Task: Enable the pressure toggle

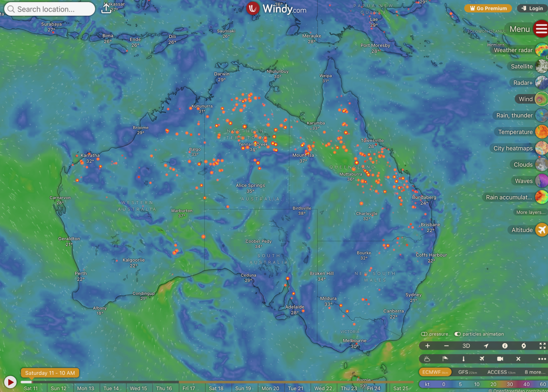Action: tap(424, 334)
